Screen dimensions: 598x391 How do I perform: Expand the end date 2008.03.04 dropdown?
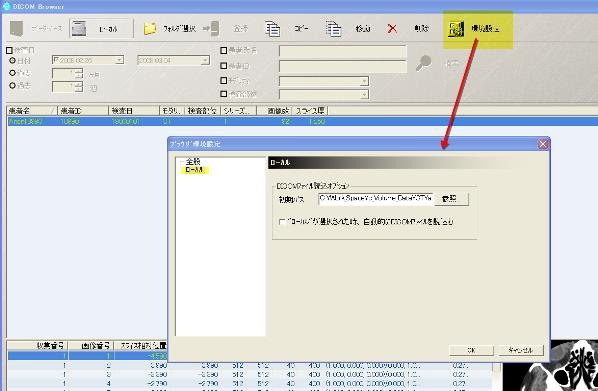pos(205,60)
